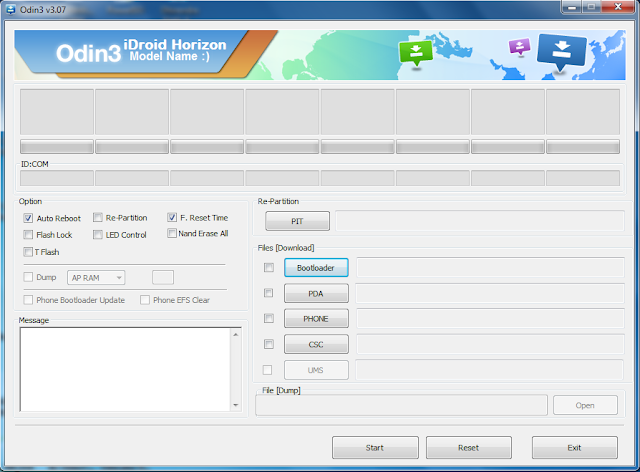Click the PIT file path field
The image size is (640, 472).
pyautogui.click(x=480, y=221)
